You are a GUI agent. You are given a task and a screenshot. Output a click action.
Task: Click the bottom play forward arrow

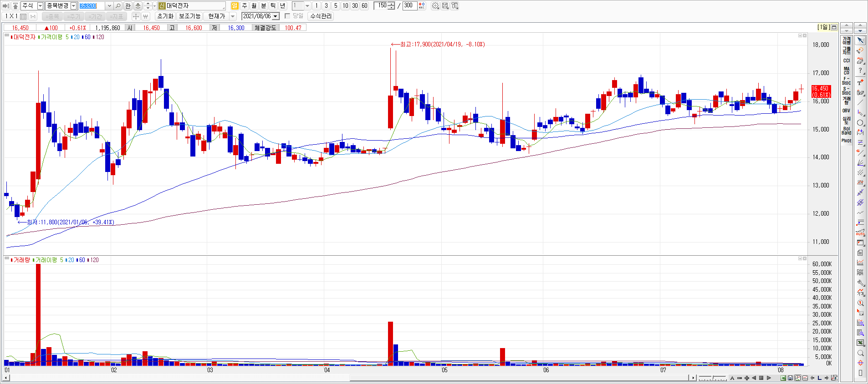pos(769,378)
